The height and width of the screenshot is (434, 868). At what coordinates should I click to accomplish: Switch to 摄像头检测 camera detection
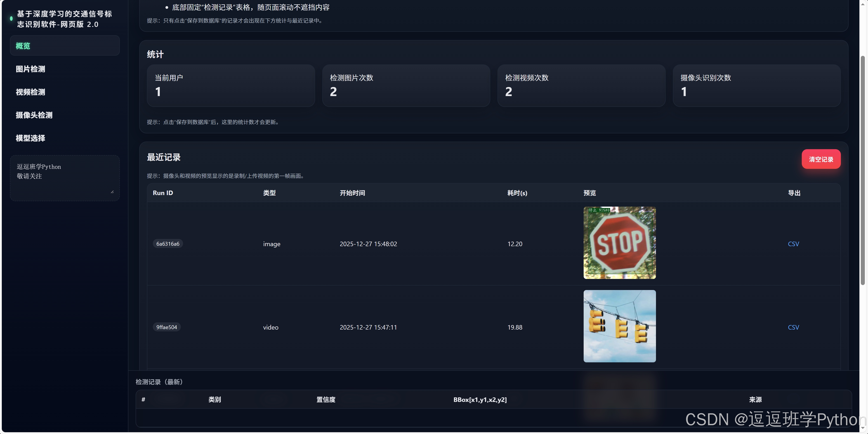(x=34, y=115)
